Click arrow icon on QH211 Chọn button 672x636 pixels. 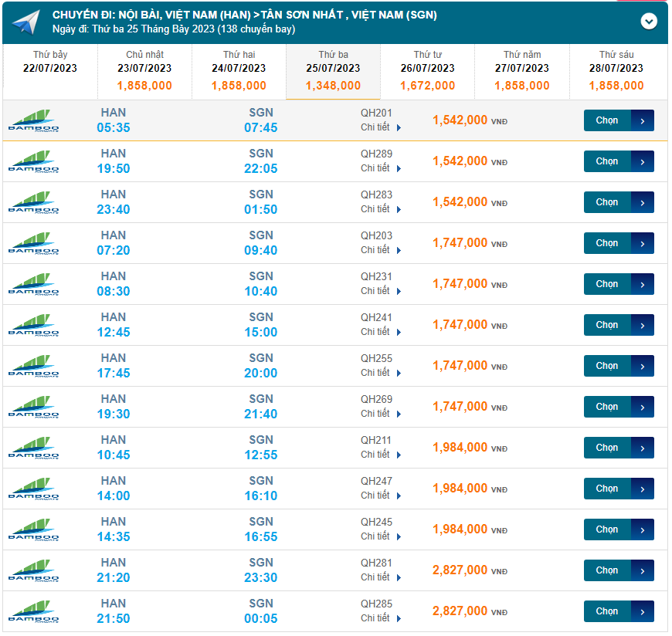(643, 448)
